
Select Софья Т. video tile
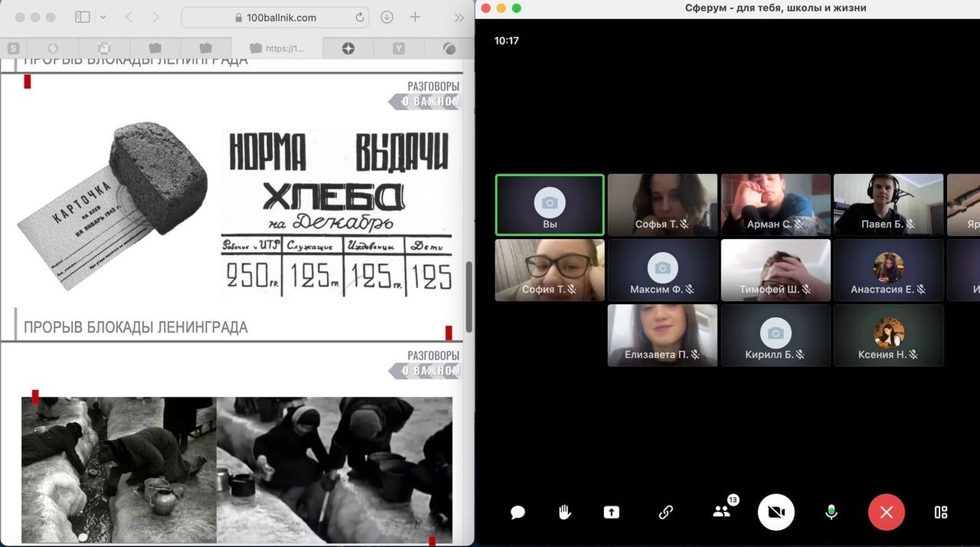click(662, 205)
